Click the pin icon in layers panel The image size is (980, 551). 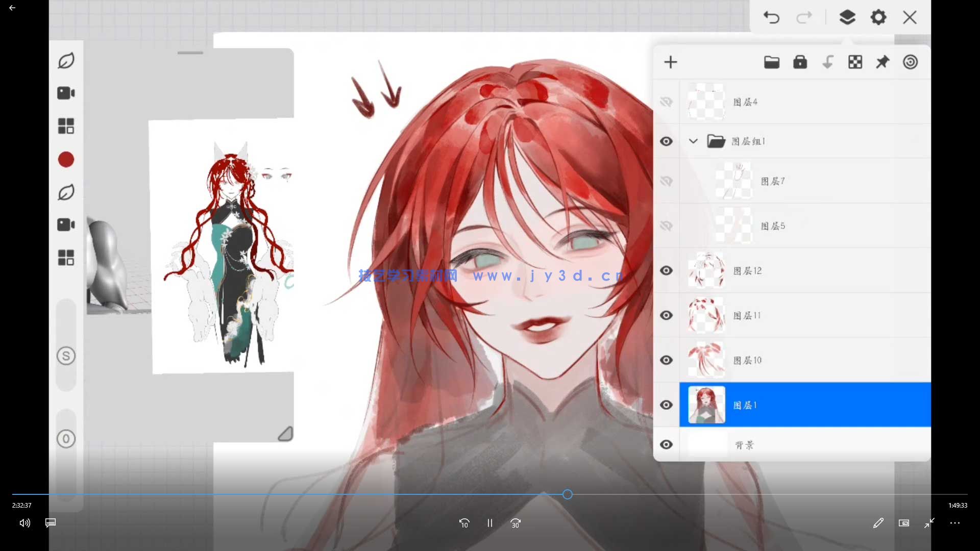click(x=883, y=62)
